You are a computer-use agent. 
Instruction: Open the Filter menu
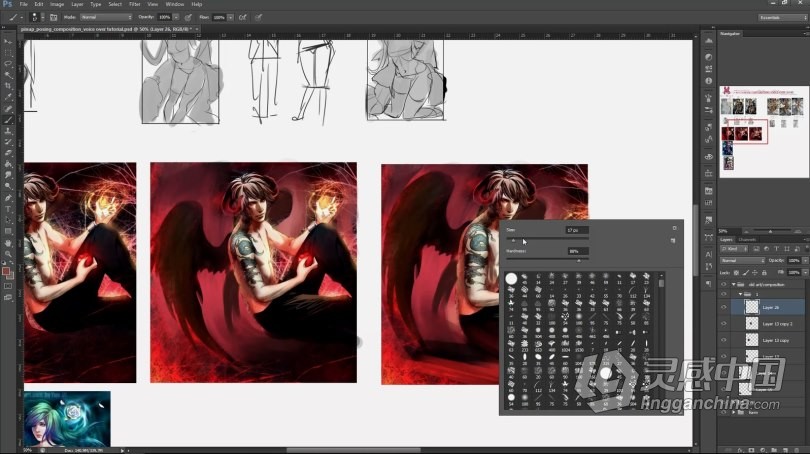coord(134,4)
